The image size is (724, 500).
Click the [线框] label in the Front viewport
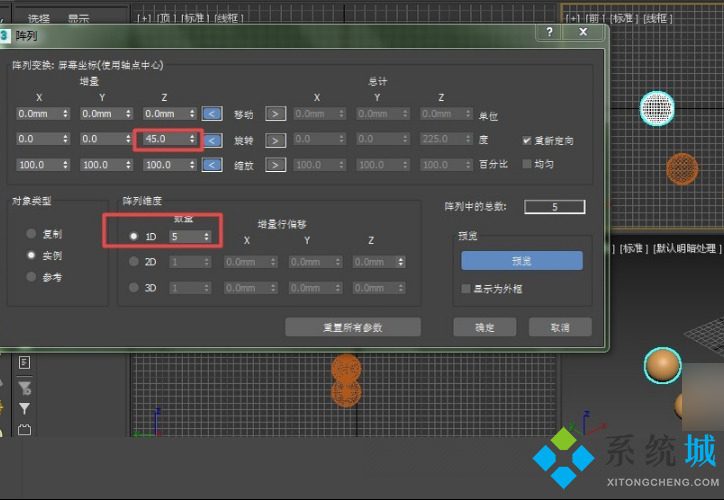(658, 18)
